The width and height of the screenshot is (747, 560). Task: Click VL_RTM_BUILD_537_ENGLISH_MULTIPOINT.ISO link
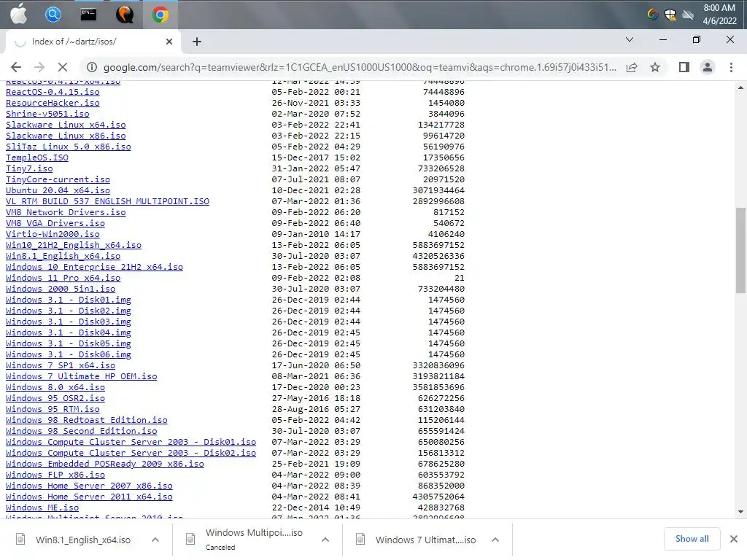click(x=108, y=201)
